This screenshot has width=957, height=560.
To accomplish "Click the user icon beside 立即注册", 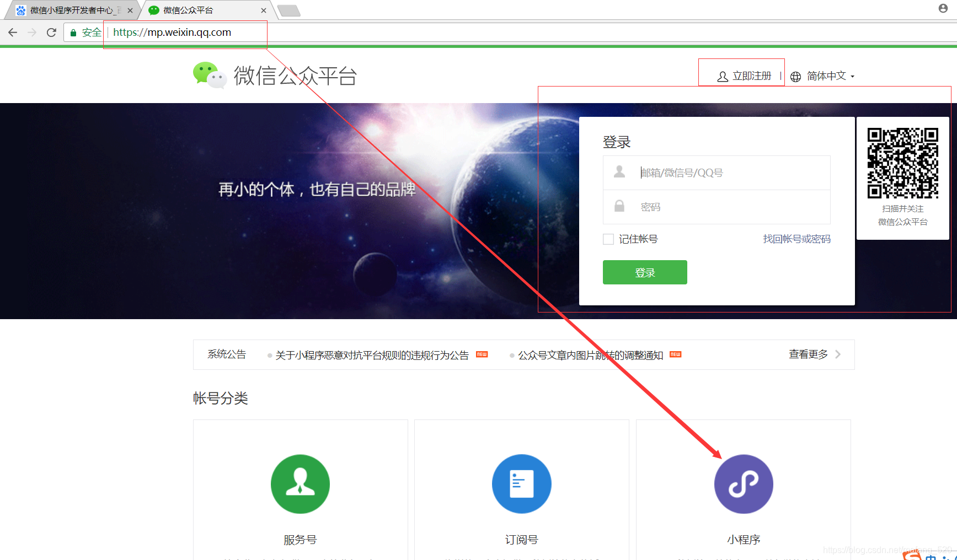I will point(723,77).
